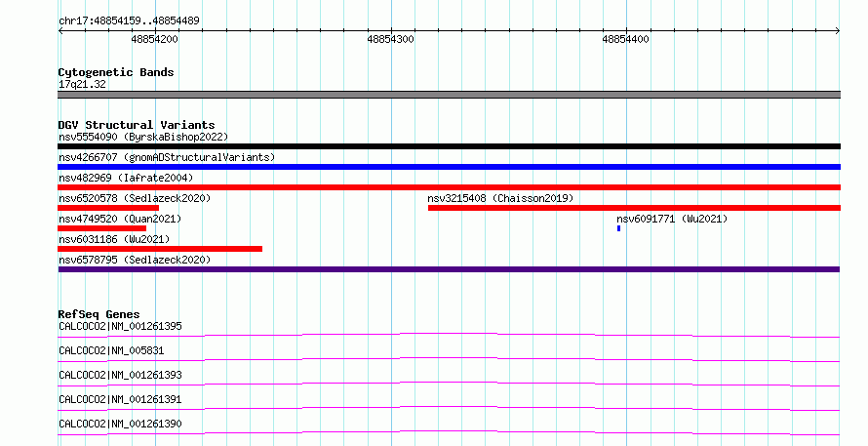Image resolution: width=868 pixels, height=446 pixels.
Task: Click the gray 17q21.32 cytogenetic band bar
Action: [x=449, y=95]
